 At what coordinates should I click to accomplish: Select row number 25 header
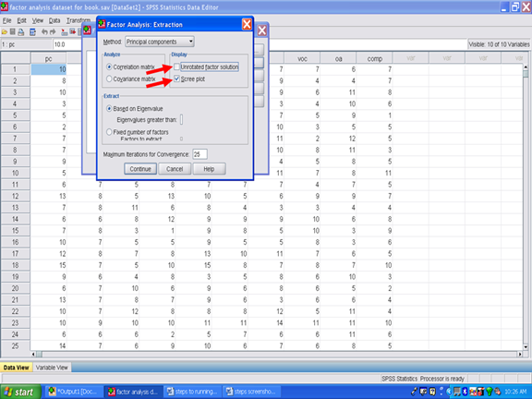point(16,345)
